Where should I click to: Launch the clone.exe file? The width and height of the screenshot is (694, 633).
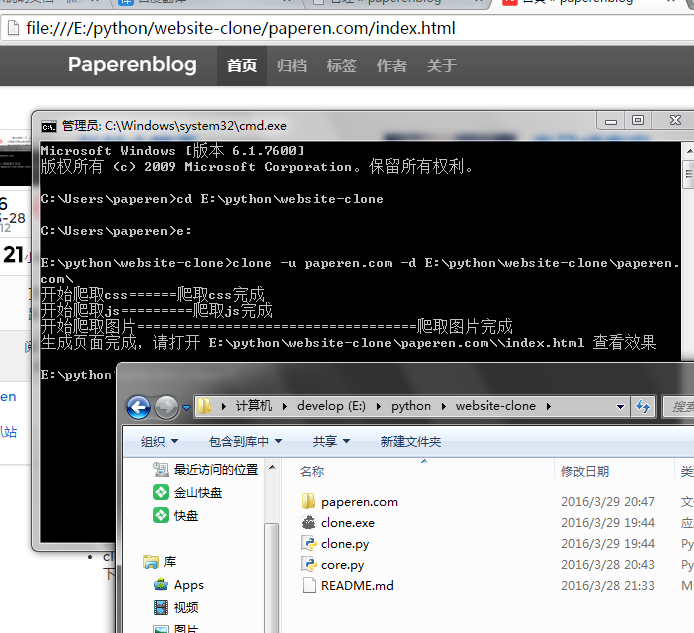click(x=348, y=522)
